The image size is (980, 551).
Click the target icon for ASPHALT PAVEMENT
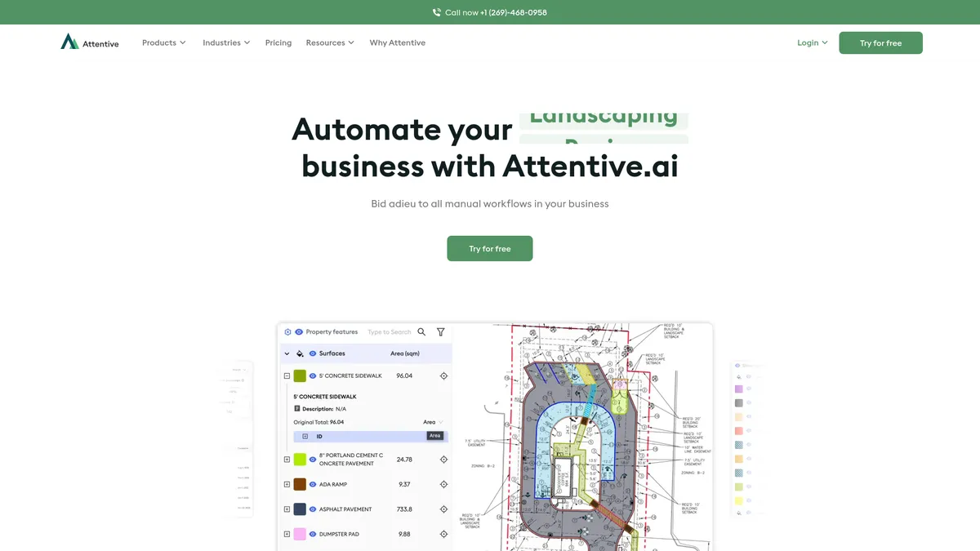coord(443,509)
